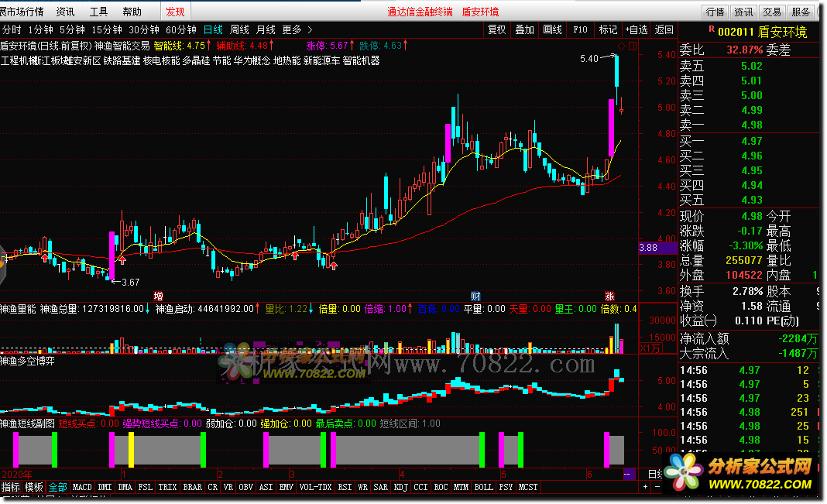Screen dimensions: 827x504
Task: Click stock name 002011 盾安环境
Action: coord(762,32)
